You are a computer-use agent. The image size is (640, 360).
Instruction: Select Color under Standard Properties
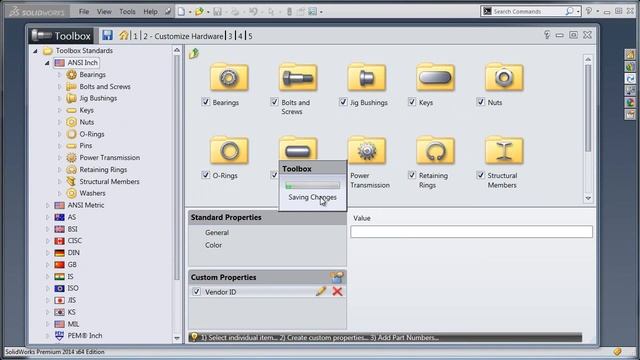tap(213, 245)
